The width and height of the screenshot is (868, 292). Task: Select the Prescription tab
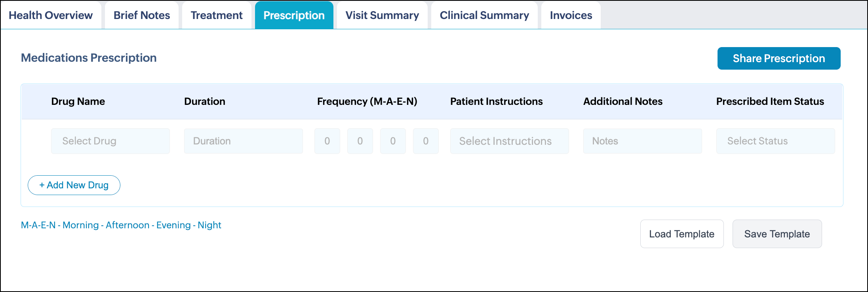[x=294, y=15]
